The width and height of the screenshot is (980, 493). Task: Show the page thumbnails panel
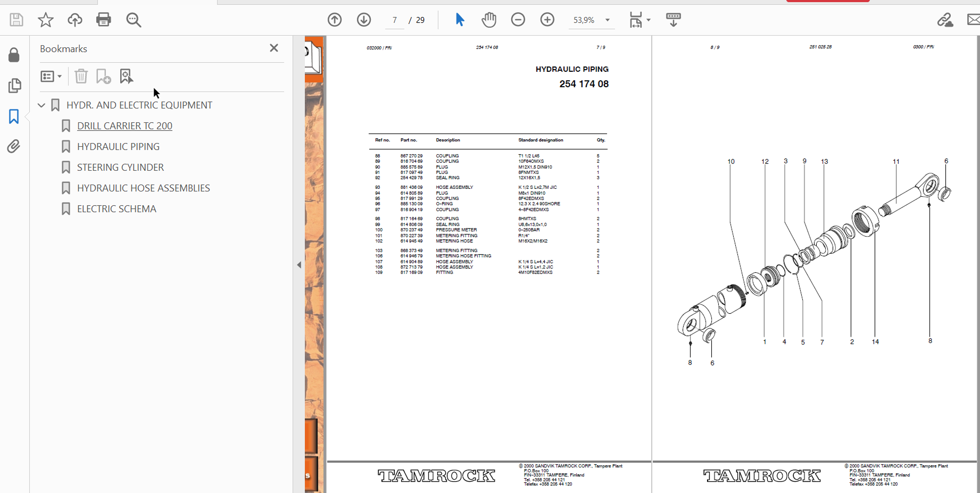(14, 86)
